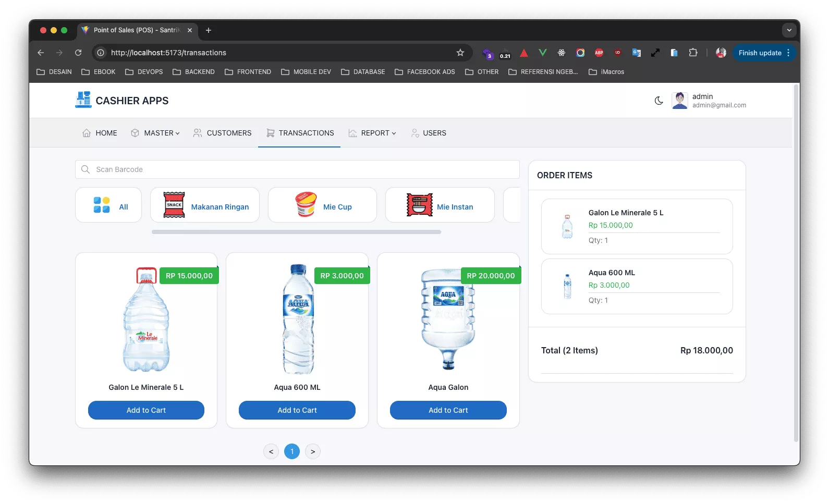Click the category horizontal scrollbar
Image resolution: width=829 pixels, height=504 pixels.
(296, 232)
